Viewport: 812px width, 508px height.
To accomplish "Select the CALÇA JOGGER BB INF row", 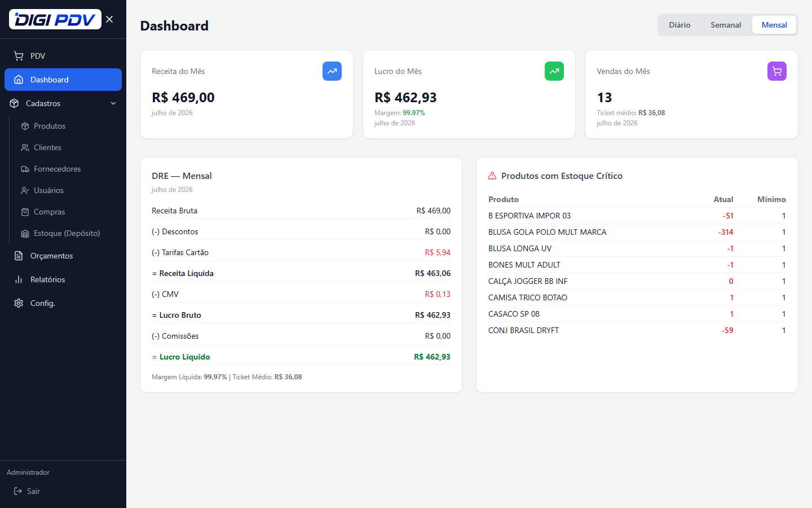I will (x=637, y=281).
